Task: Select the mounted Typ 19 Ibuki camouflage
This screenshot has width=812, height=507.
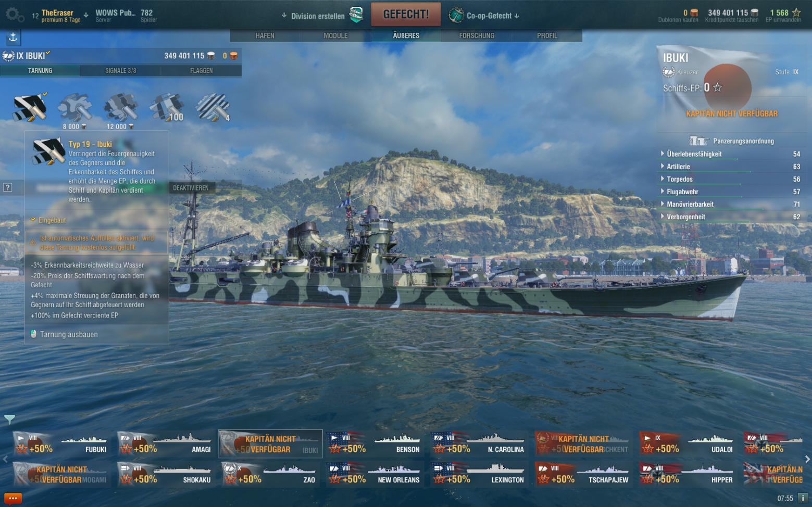Action: (x=30, y=108)
